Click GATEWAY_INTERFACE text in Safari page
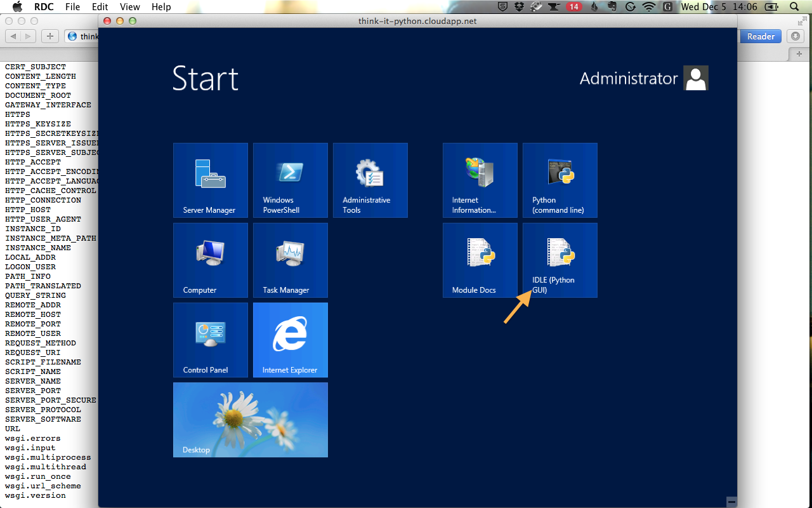The height and width of the screenshot is (508, 812). [48, 105]
